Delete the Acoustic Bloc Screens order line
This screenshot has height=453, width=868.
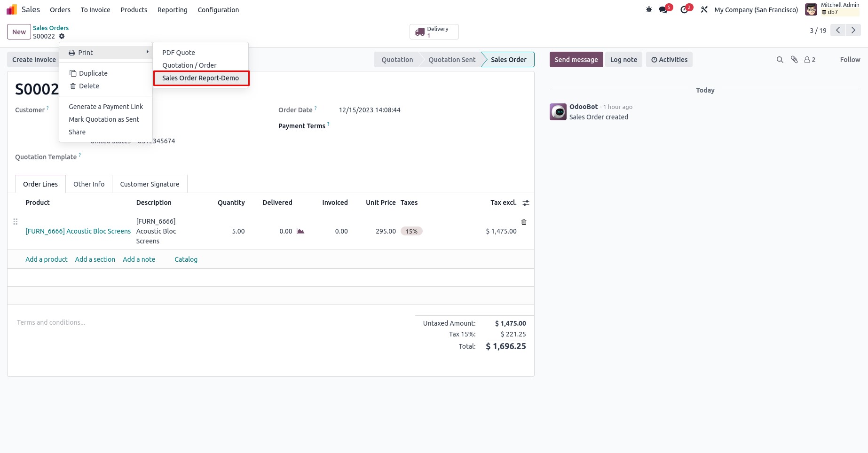[x=524, y=222]
